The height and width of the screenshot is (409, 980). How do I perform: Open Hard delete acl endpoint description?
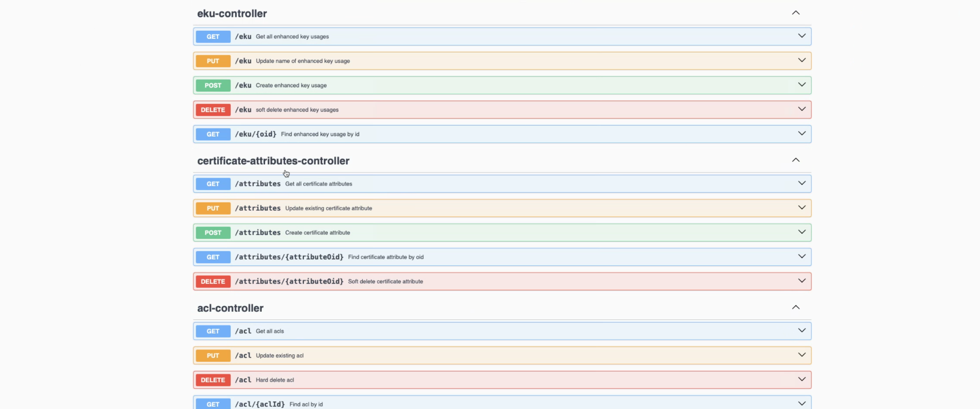[x=275, y=380]
